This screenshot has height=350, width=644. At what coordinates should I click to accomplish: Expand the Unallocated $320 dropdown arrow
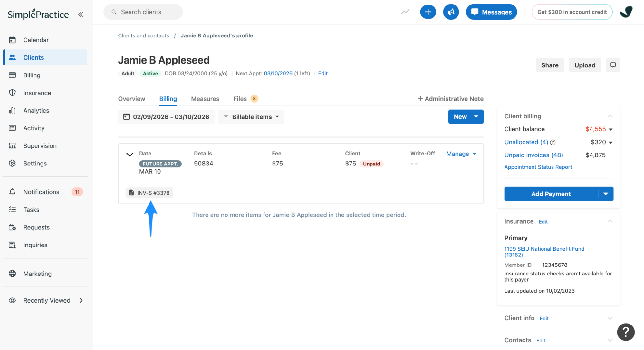[x=610, y=142]
